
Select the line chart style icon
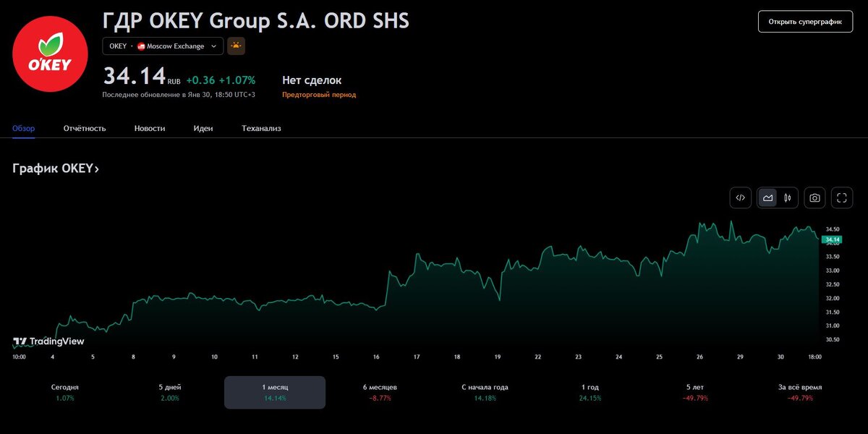point(767,197)
